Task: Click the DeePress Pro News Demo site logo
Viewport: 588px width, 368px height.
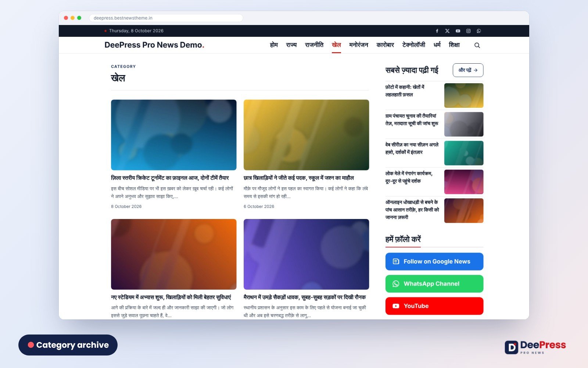Action: tap(154, 45)
